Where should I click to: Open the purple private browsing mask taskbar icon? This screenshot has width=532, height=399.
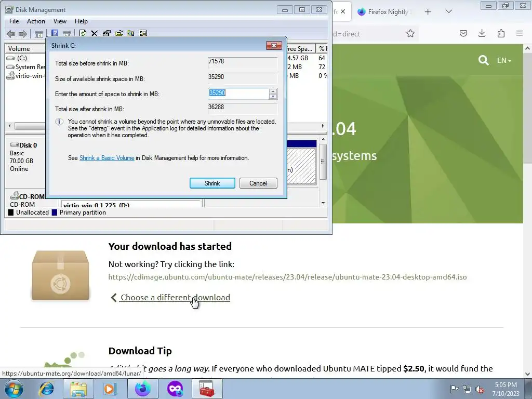tap(175, 389)
